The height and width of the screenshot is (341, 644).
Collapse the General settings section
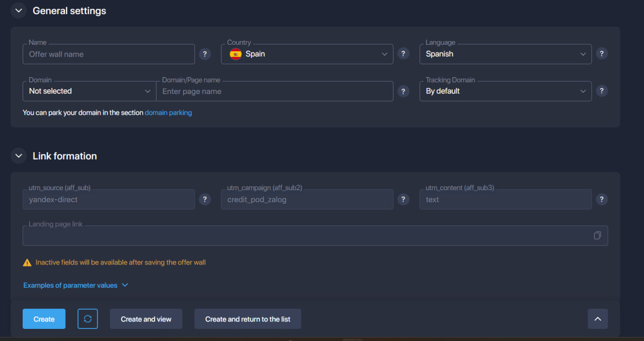pos(19,11)
